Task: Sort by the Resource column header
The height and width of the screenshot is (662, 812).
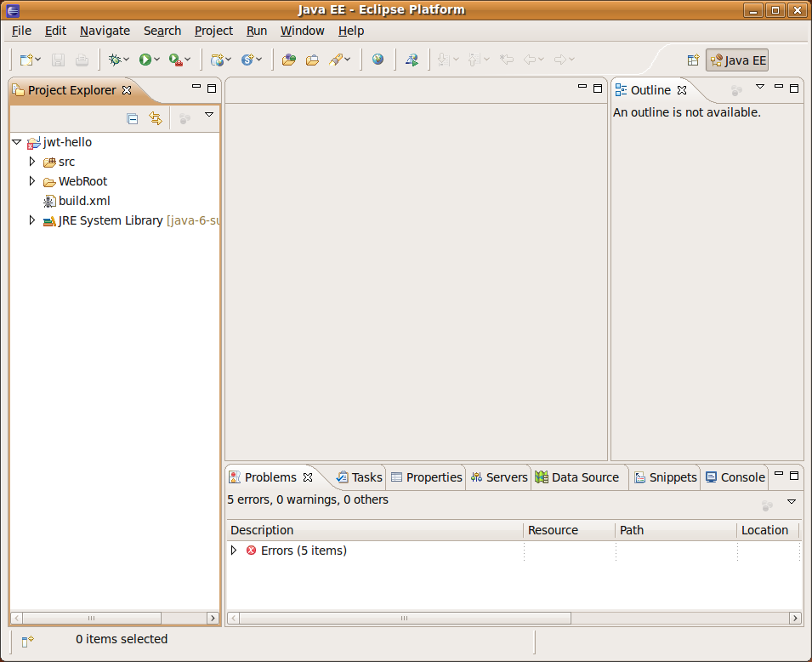Action: click(569, 530)
